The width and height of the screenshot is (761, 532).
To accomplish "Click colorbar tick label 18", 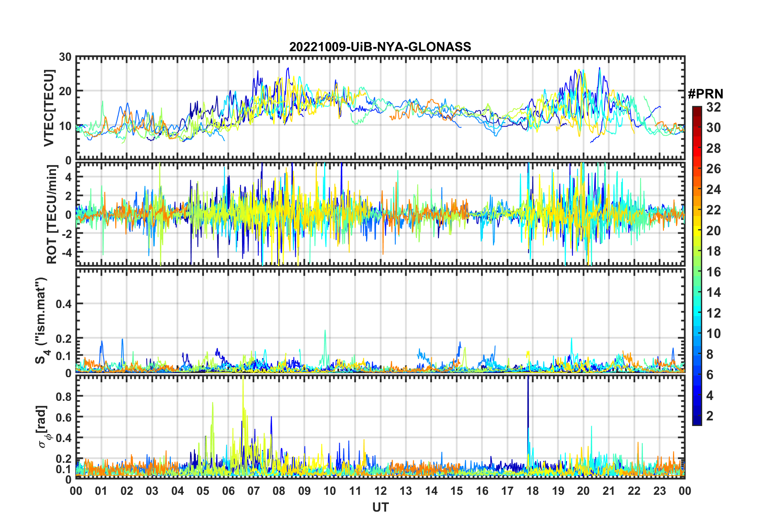I will [713, 251].
